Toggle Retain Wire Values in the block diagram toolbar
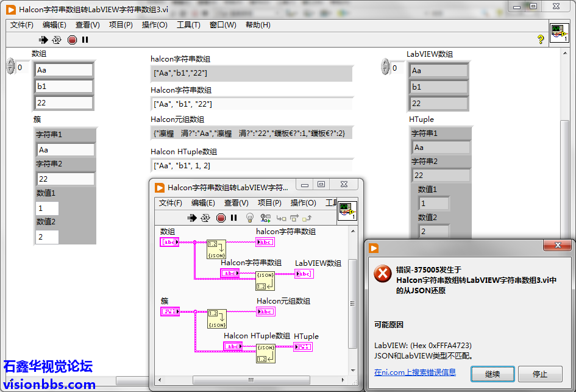 coord(265,218)
